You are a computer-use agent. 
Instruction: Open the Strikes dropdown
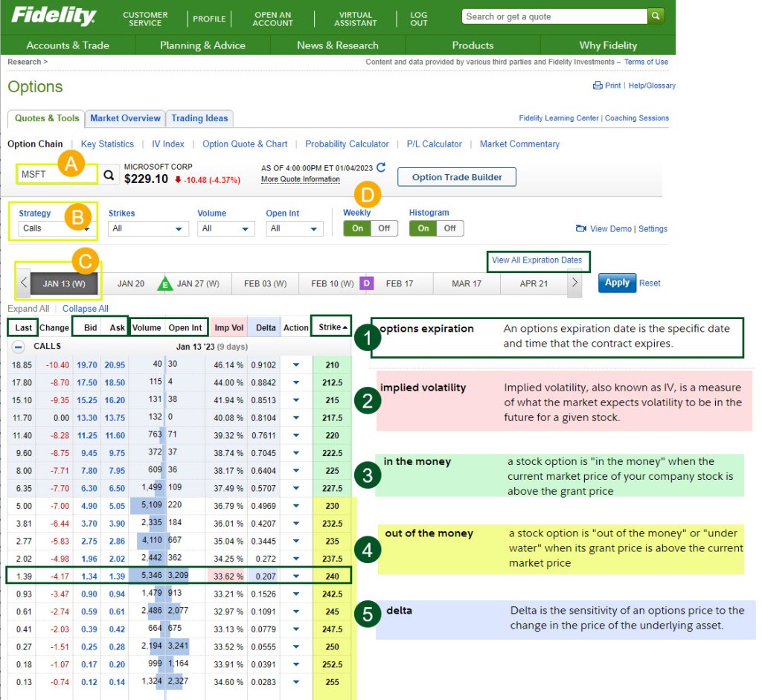(x=146, y=229)
